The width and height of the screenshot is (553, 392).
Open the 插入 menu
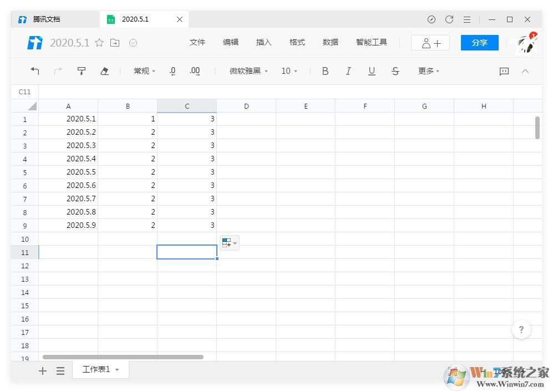click(263, 42)
